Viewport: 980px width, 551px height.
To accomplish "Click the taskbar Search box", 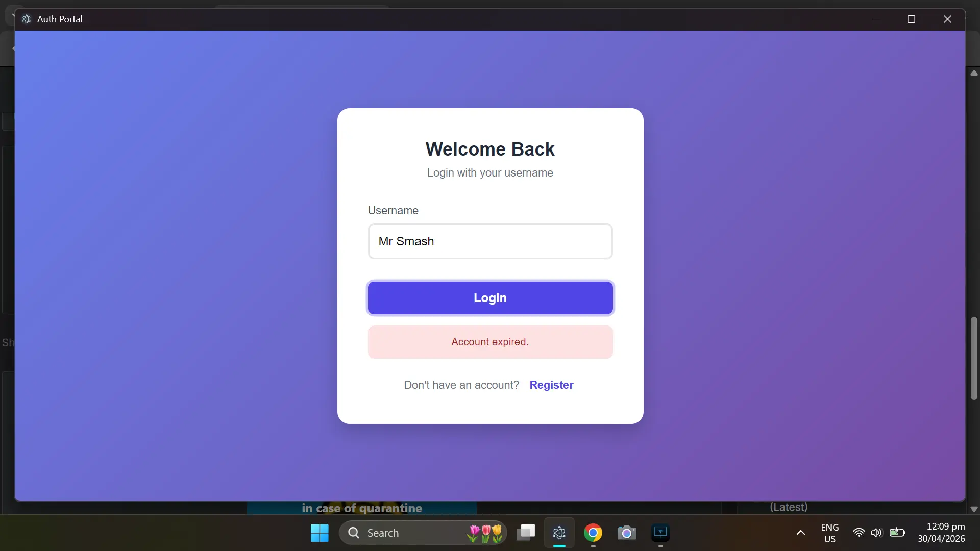I will [x=423, y=533].
